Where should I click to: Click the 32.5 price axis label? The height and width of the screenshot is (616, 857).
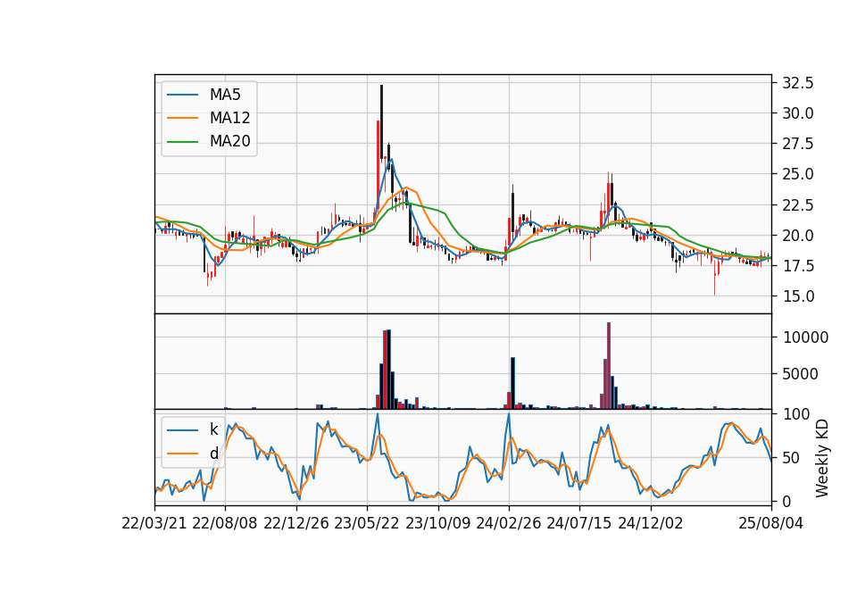[798, 83]
